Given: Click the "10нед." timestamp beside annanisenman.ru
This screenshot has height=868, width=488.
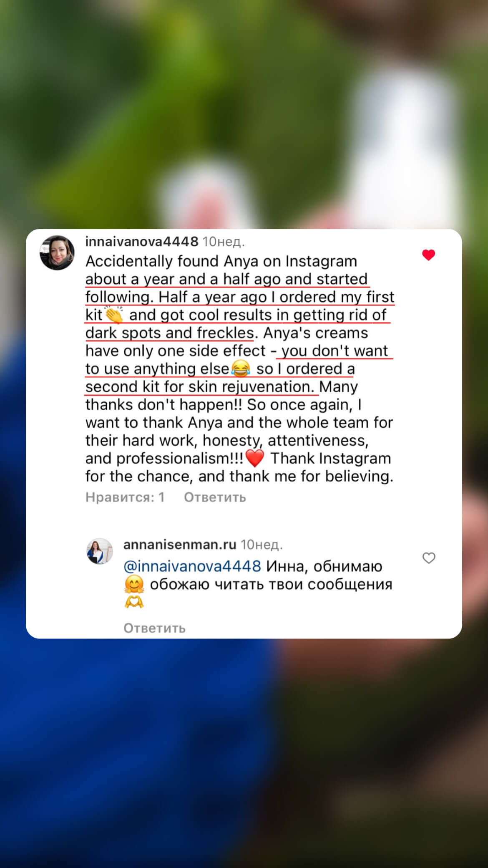Looking at the screenshot, I should (x=262, y=544).
